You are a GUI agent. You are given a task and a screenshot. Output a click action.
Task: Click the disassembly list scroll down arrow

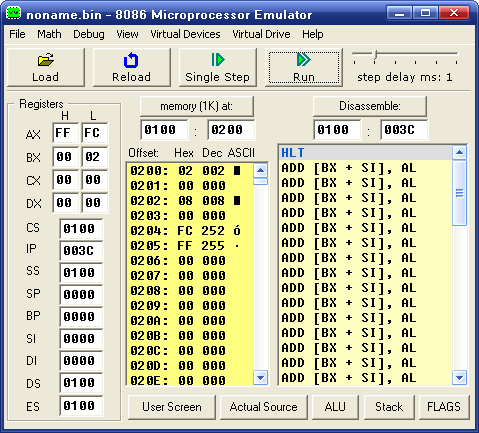coord(459,378)
